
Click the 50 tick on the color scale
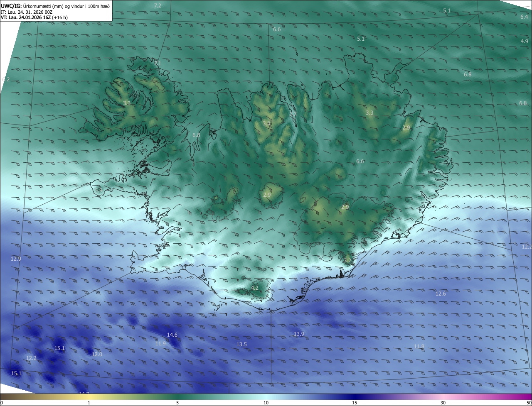pyautogui.click(x=528, y=403)
